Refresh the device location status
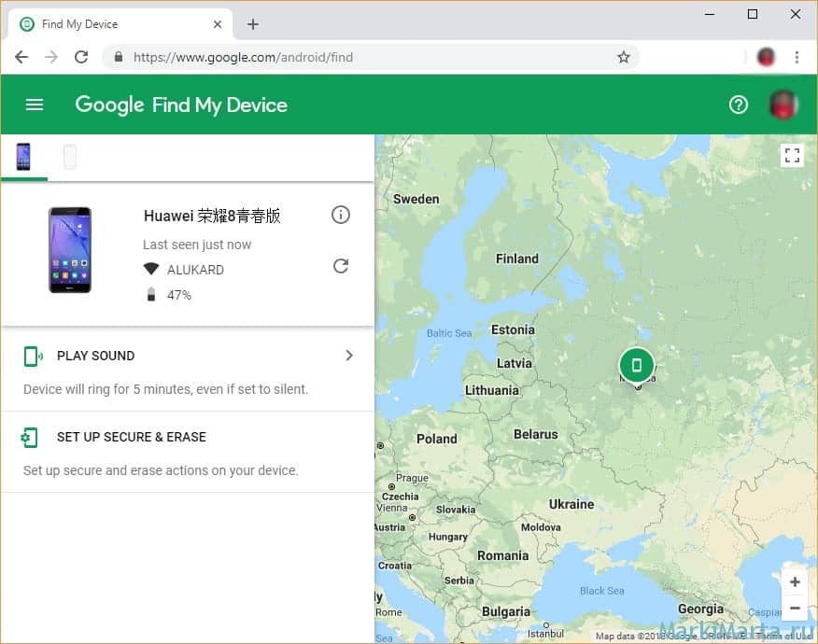Image resolution: width=818 pixels, height=644 pixels. coord(341,267)
